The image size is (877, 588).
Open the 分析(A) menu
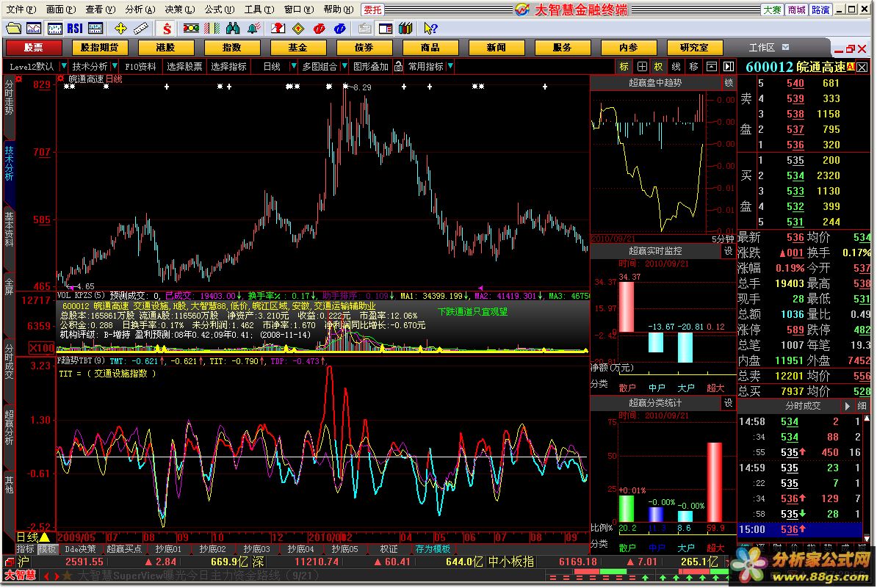pyautogui.click(x=140, y=10)
